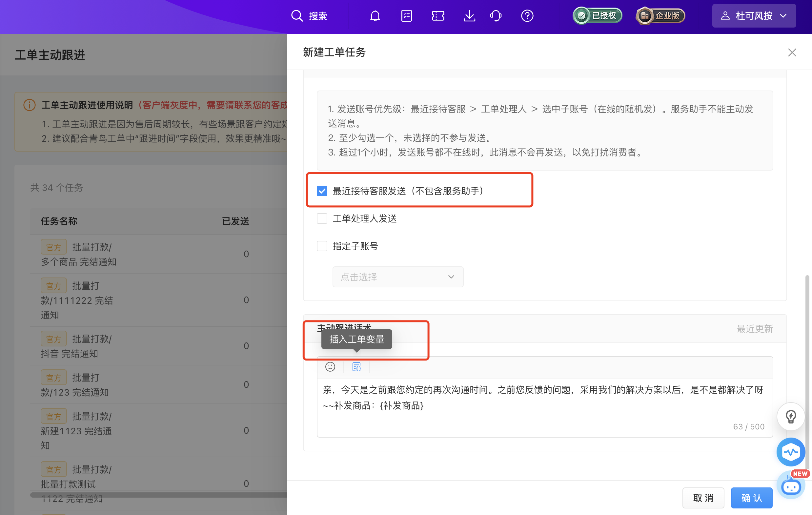
Task: Click the 共 34 个任务 count text
Action: [x=57, y=188]
